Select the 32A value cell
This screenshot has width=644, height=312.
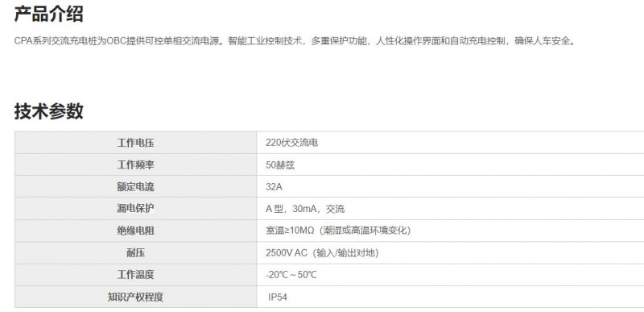[450, 186]
